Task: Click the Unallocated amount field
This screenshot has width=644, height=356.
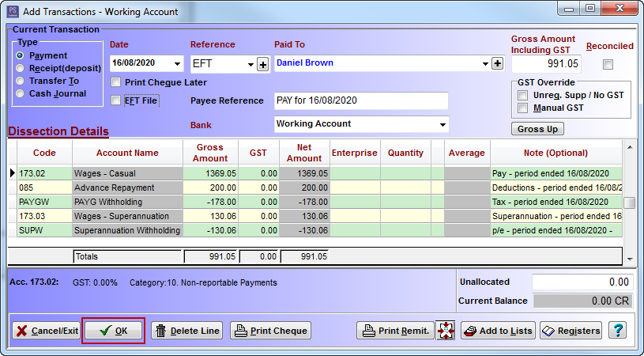Action: 582,282
